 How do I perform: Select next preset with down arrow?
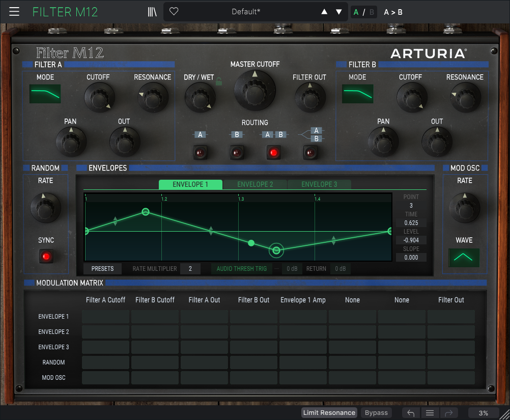(x=339, y=12)
